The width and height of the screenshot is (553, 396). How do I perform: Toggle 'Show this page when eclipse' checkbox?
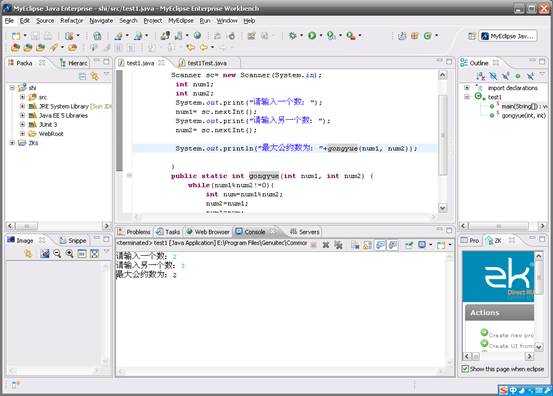(465, 369)
